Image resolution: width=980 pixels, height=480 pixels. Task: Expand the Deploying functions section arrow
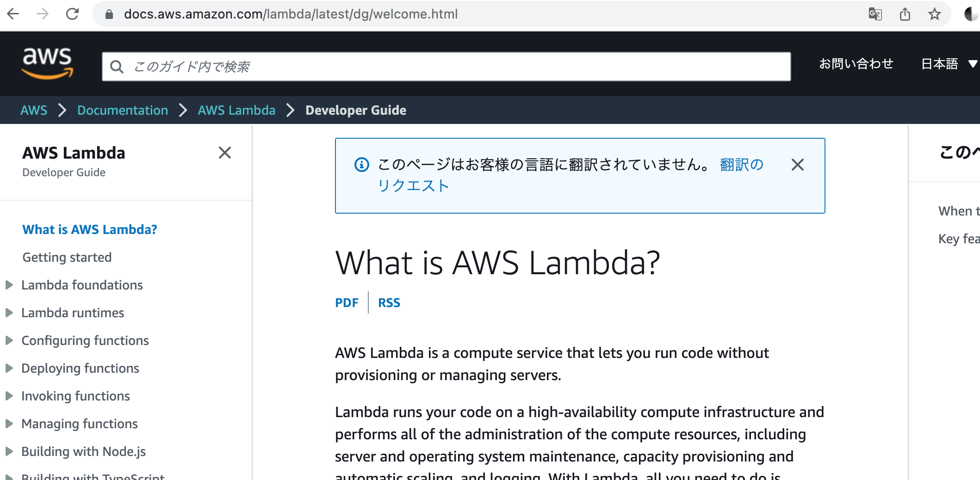coord(9,368)
